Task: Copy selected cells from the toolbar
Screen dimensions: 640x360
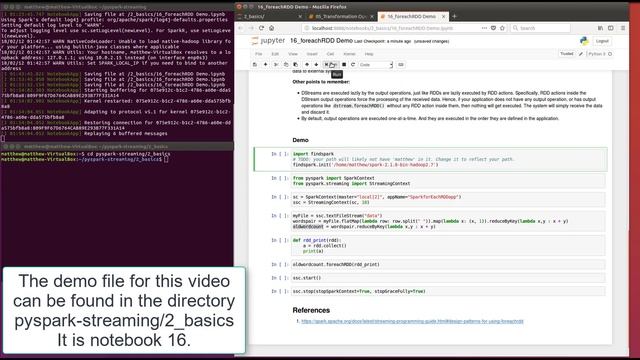Action: 286,64
